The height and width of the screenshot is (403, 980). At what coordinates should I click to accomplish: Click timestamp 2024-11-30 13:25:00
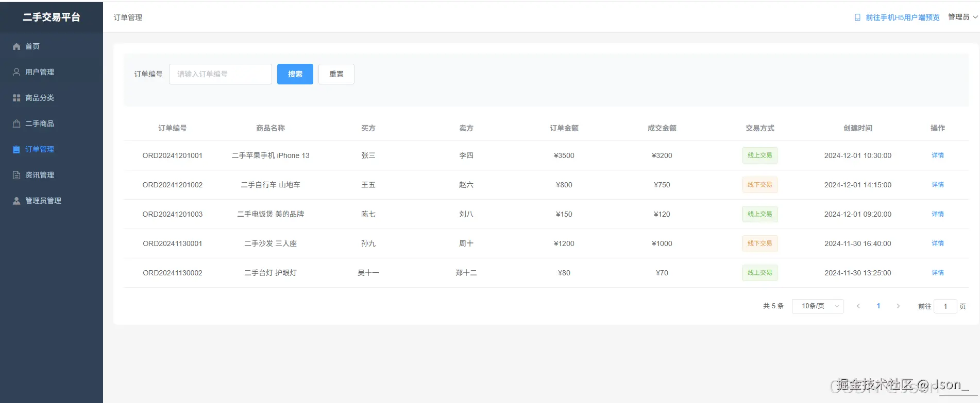point(858,273)
